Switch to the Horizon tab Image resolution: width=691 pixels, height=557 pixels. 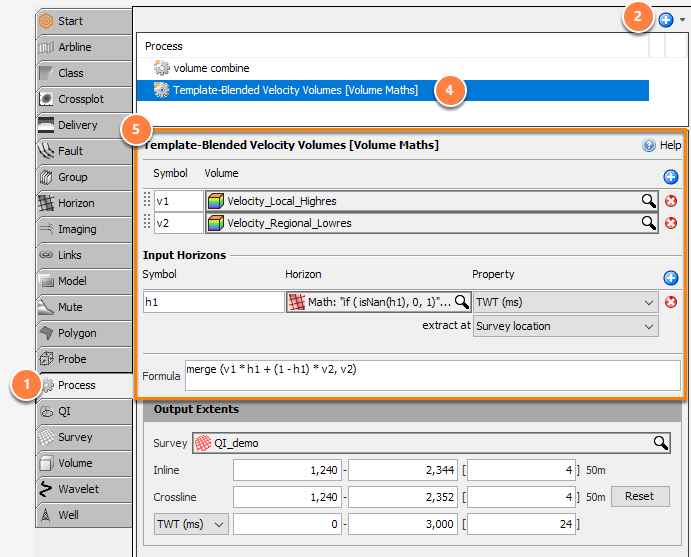tap(85, 203)
